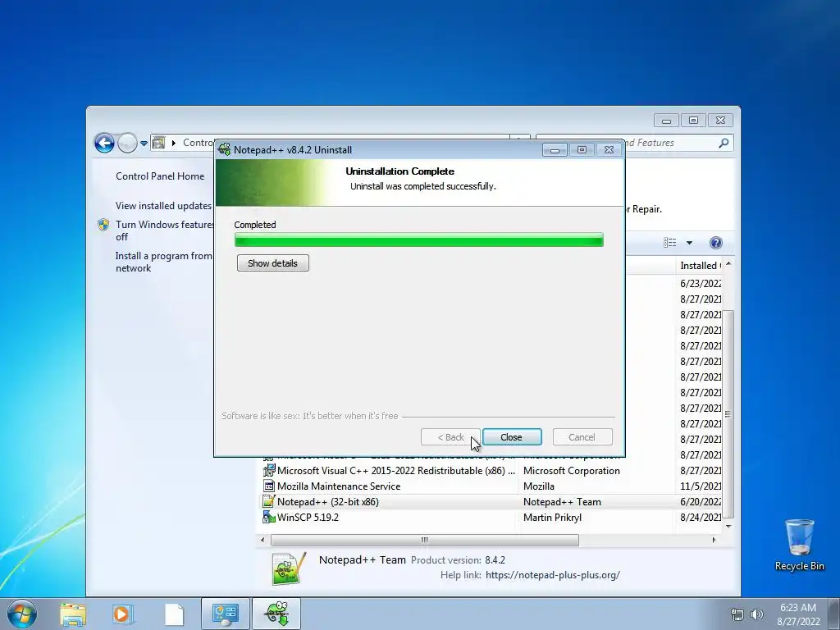The image size is (840, 630).
Task: Click the horizontal scrollbar thumb in list
Action: coord(424,540)
